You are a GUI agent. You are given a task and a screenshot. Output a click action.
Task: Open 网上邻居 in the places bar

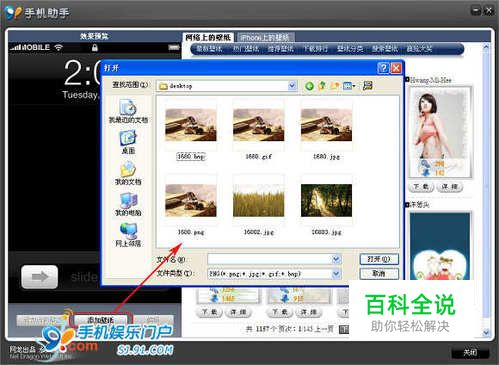pos(128,235)
